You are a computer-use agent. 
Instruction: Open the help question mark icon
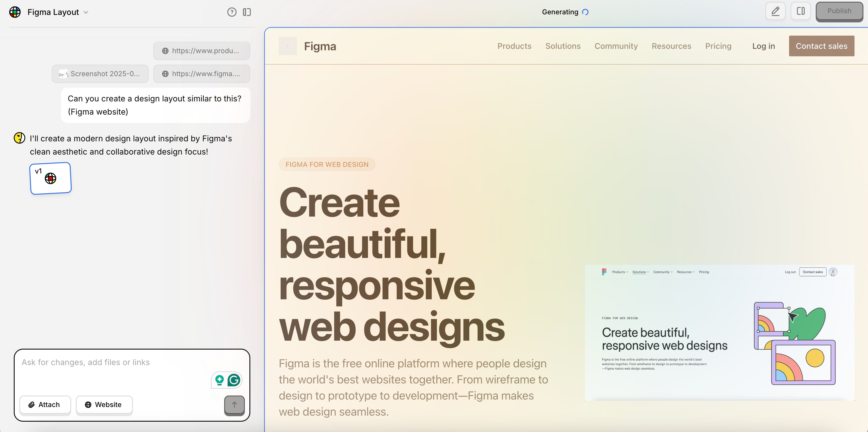pyautogui.click(x=232, y=12)
